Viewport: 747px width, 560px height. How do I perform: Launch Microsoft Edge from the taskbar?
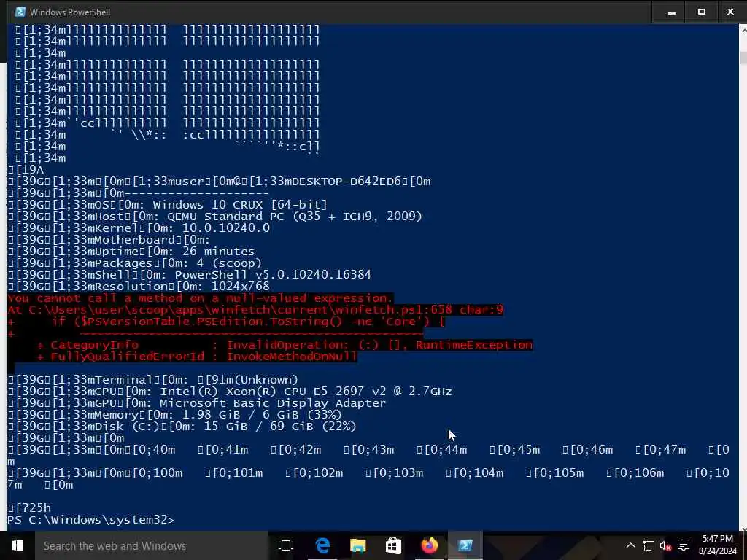(x=322, y=545)
